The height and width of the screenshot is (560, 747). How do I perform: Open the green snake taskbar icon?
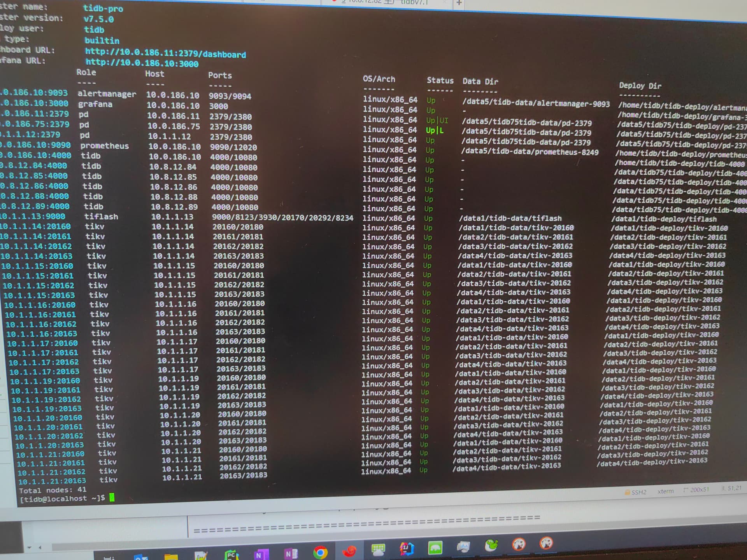491,545
